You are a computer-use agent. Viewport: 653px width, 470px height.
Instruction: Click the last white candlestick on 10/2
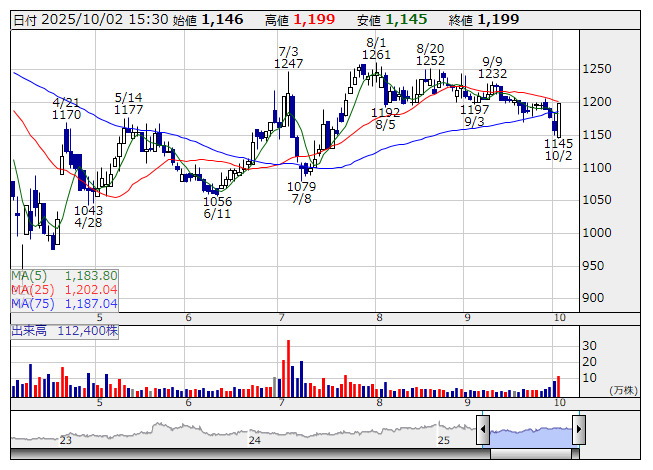pyautogui.click(x=559, y=120)
